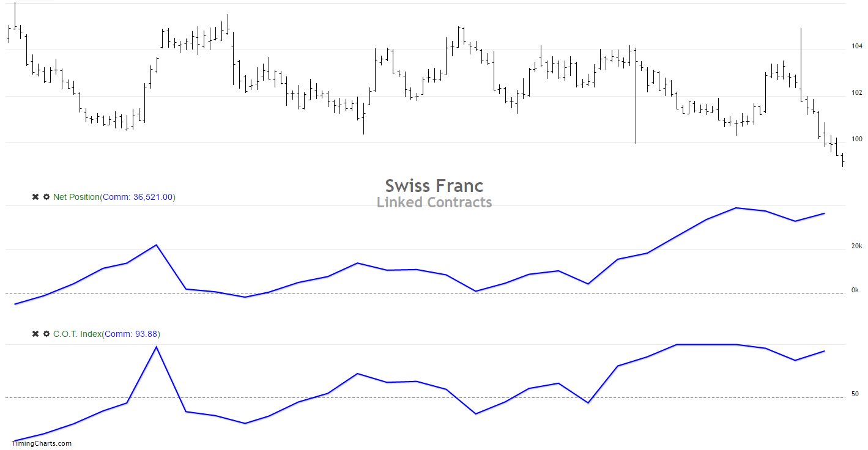868x450 pixels.
Task: Click the 20k Net Position axis label
Action: 856,246
